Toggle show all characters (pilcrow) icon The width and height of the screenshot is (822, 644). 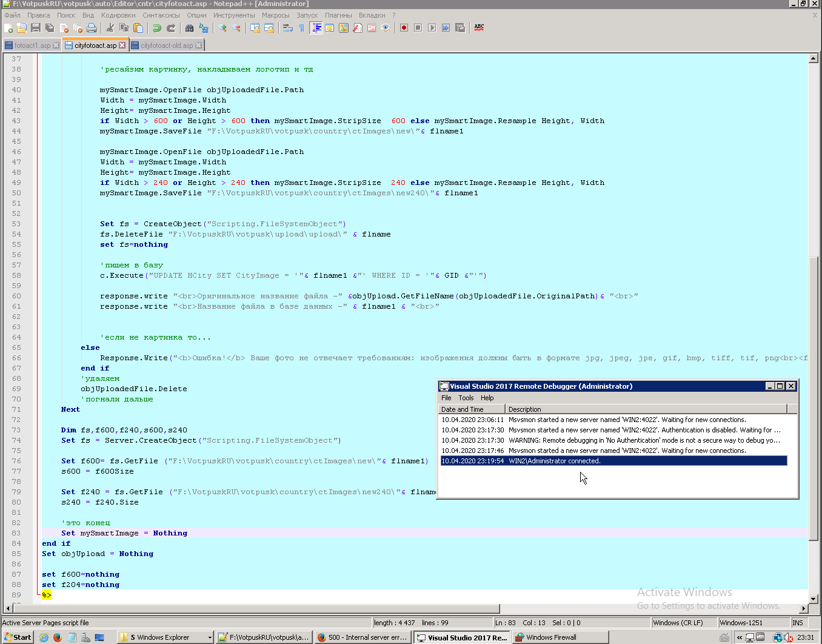[x=301, y=28]
